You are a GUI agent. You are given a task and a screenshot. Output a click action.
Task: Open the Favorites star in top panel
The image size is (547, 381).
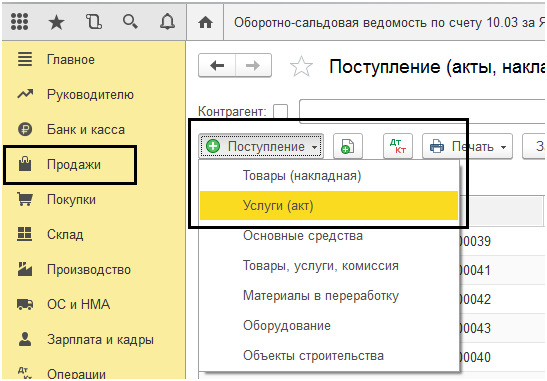pos(56,23)
